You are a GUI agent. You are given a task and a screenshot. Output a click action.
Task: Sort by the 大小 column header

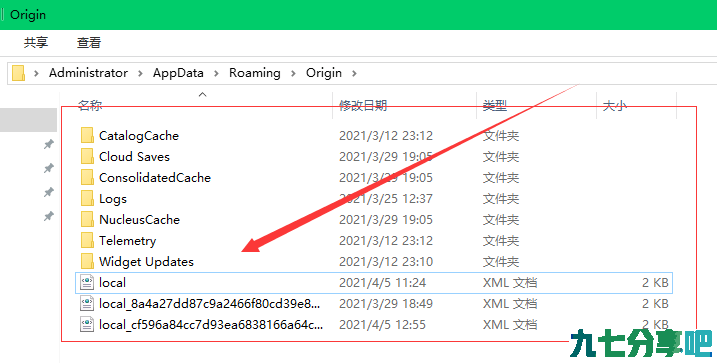point(614,106)
